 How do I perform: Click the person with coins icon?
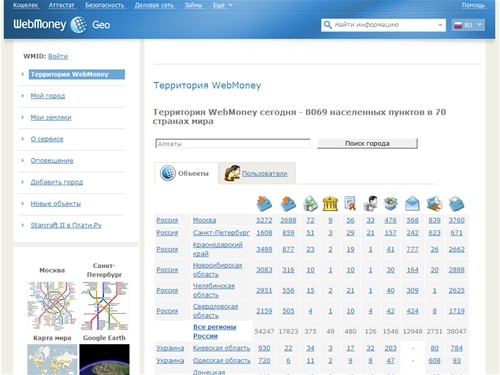click(x=370, y=203)
